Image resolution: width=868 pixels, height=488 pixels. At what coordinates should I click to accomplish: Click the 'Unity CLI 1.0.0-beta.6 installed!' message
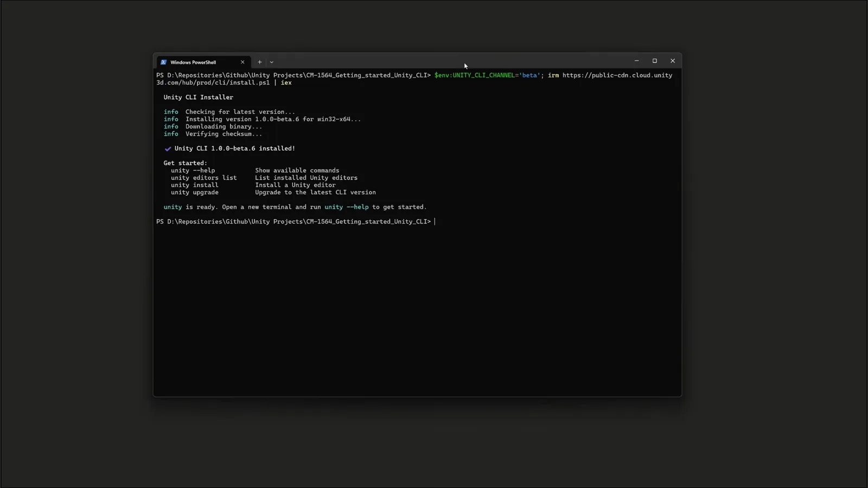pyautogui.click(x=235, y=149)
